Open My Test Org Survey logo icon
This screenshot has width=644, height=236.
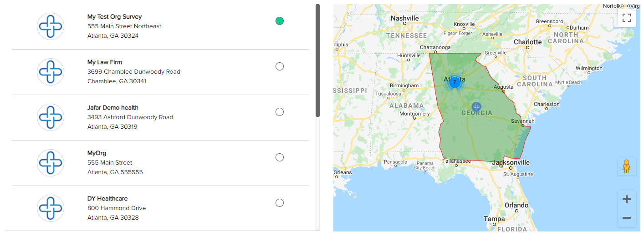[x=51, y=26]
